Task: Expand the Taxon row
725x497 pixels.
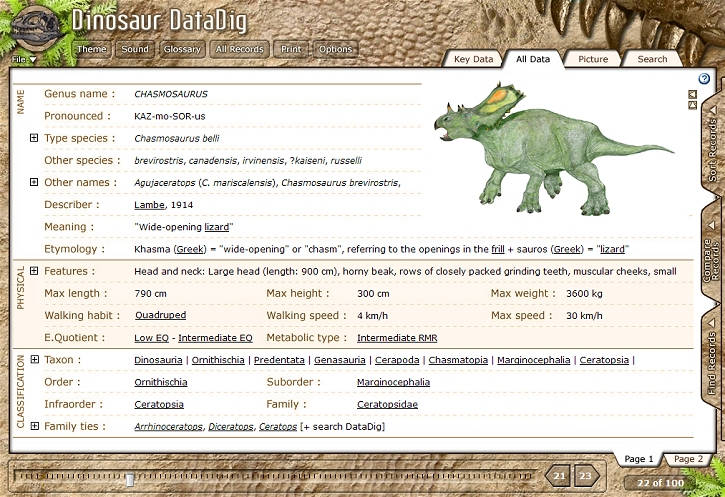Action: 34,359
